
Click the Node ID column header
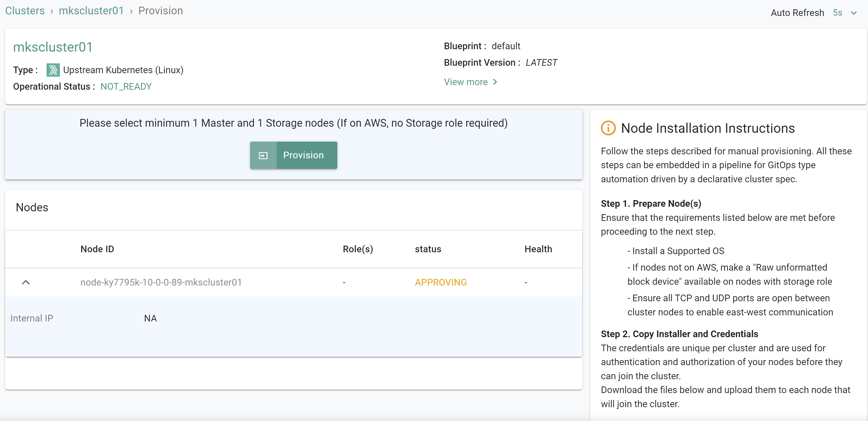(97, 249)
